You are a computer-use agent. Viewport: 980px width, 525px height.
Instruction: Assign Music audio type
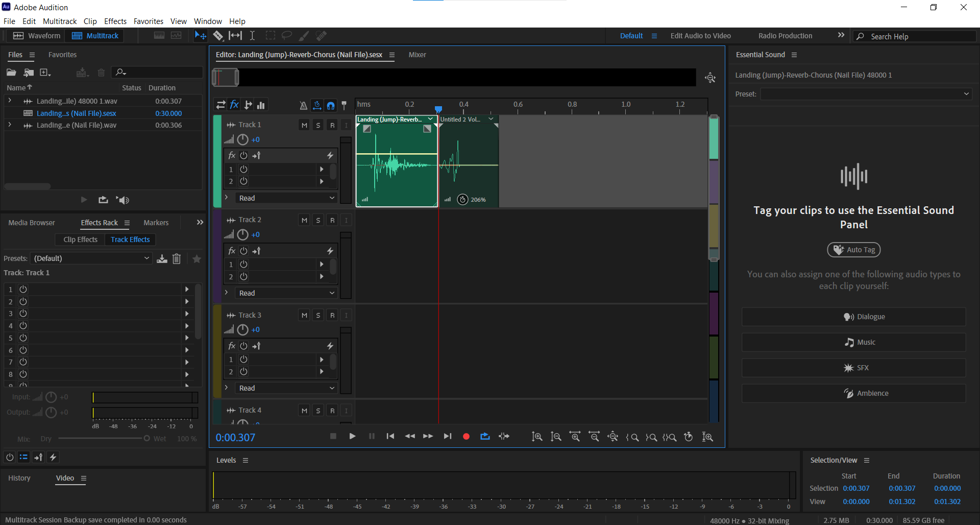[x=853, y=342]
